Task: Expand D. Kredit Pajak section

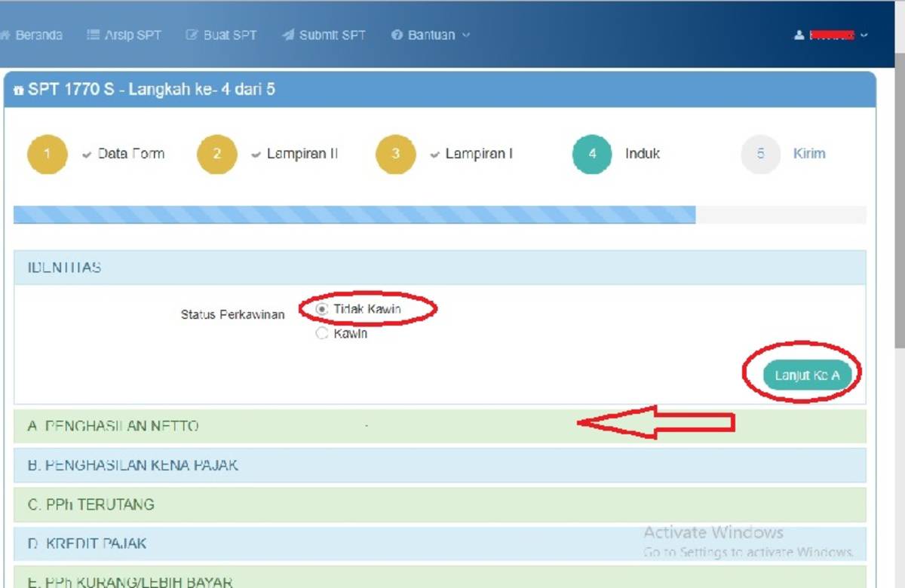Action: coord(87,544)
